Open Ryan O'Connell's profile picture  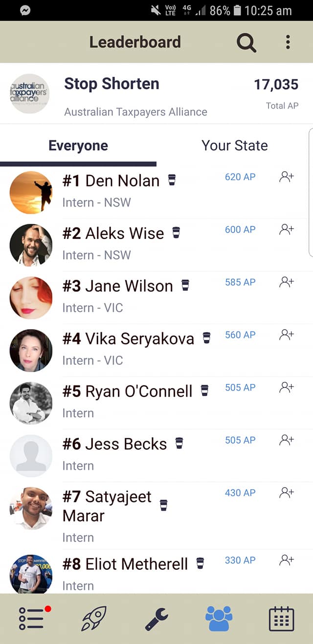tap(31, 403)
